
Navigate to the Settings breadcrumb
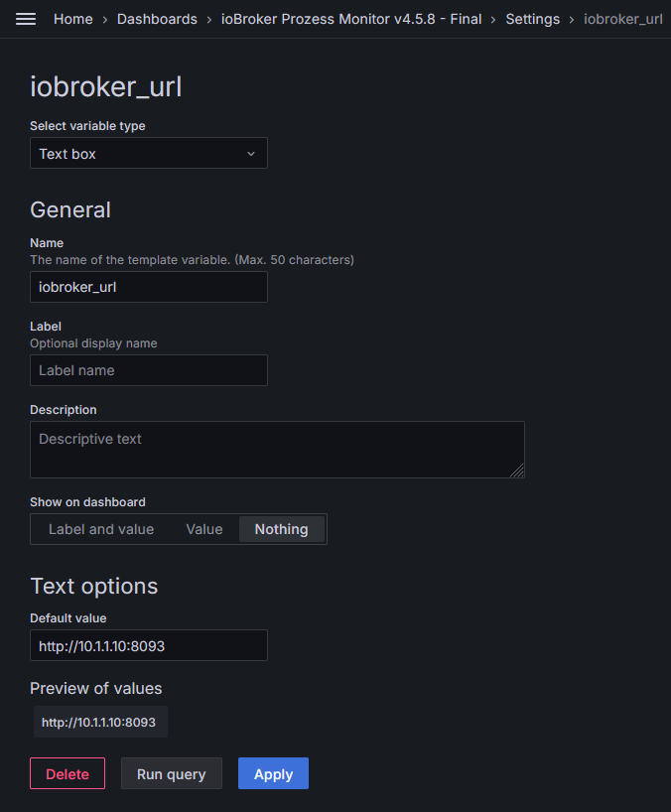[x=532, y=19]
